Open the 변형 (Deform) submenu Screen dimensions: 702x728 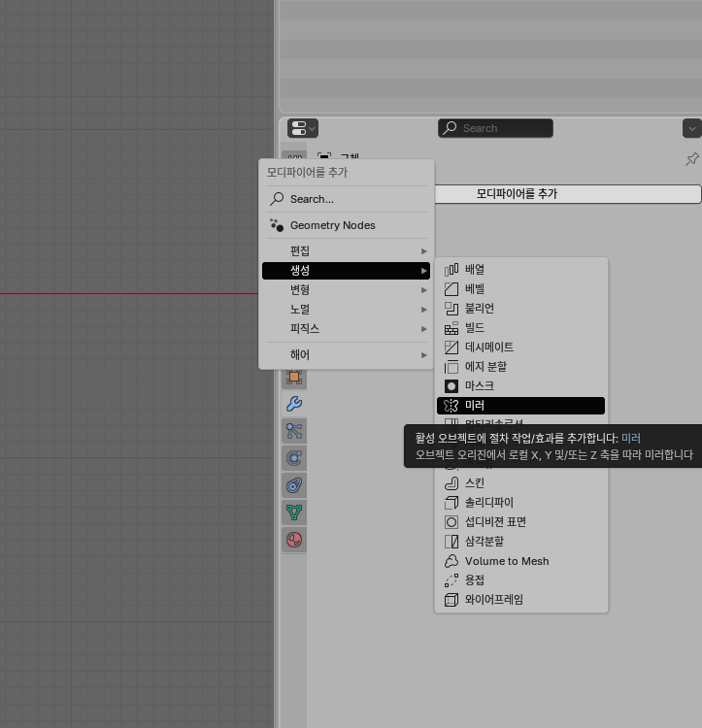click(x=346, y=290)
